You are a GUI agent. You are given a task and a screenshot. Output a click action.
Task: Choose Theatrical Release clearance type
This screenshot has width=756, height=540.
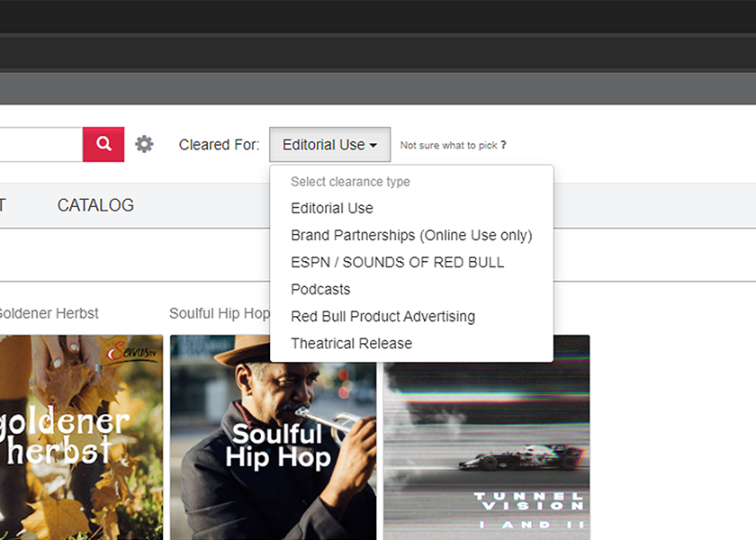point(411,343)
